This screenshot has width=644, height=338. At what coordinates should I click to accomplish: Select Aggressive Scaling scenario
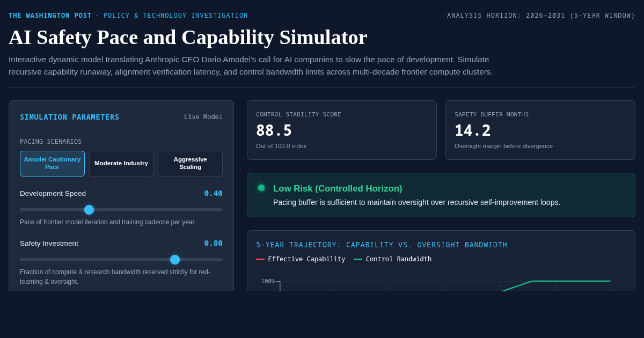coord(190,164)
